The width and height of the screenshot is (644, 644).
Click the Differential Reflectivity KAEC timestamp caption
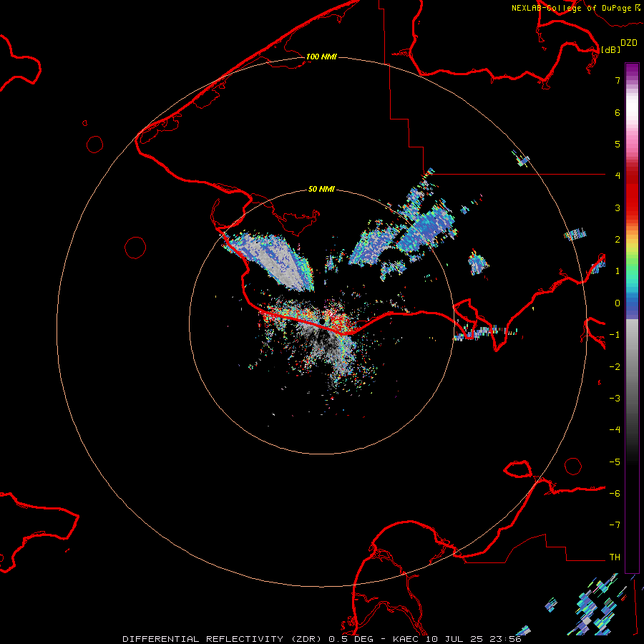322,639
